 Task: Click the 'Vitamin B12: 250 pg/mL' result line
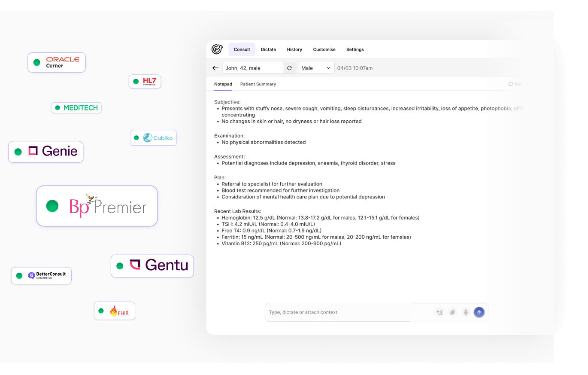282,244
